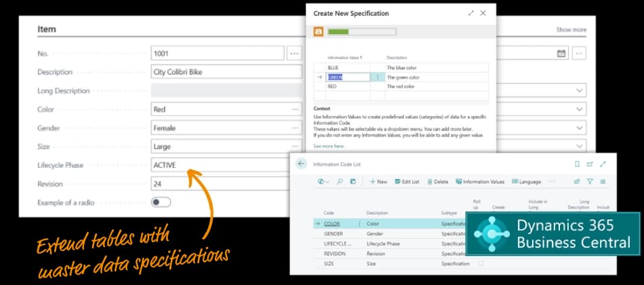Click the share icon in Information Code List
This screenshot has height=285, width=644.
(x=577, y=181)
